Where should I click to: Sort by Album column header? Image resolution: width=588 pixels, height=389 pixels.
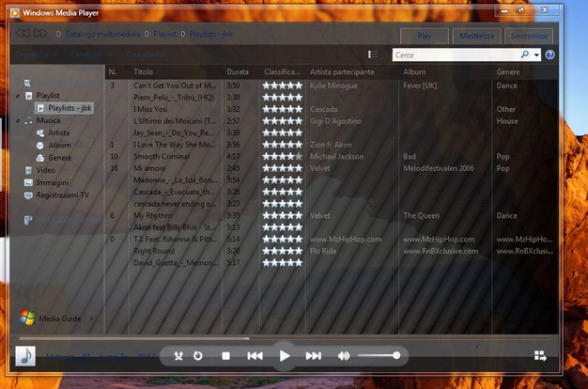point(414,71)
